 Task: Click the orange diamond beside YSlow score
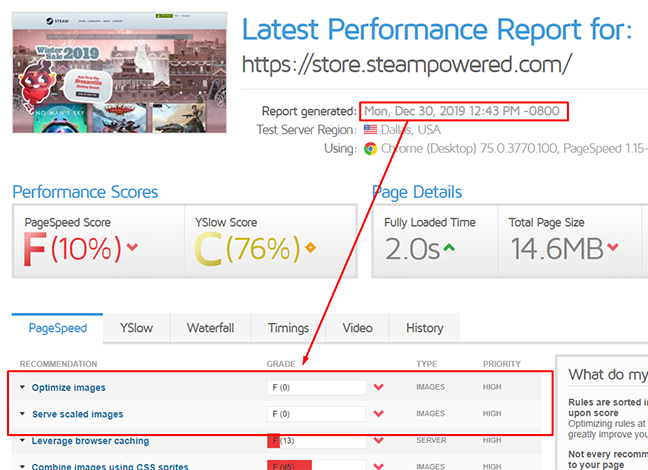pos(310,248)
